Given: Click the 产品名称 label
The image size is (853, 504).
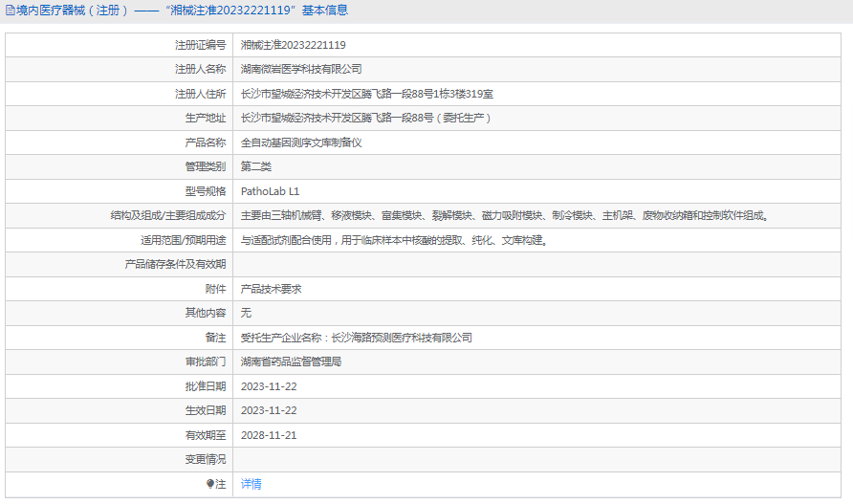Looking at the screenshot, I should click(205, 142).
